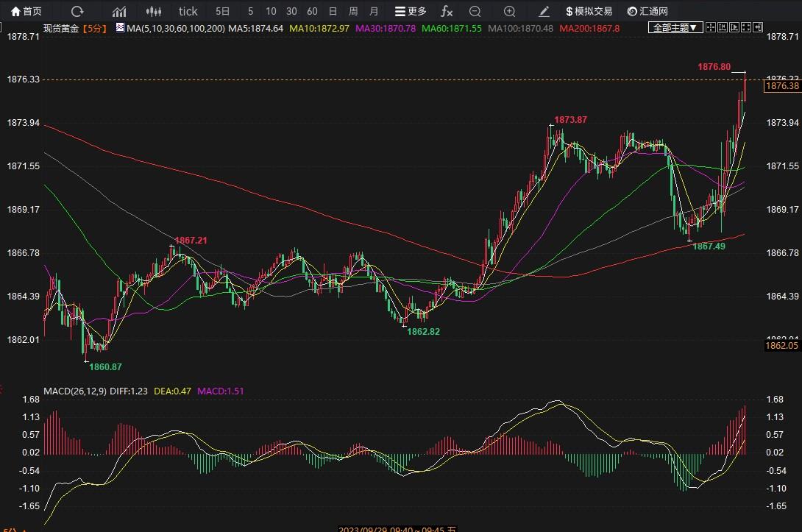Screen dimensions: 802x532
Task: Switch to the line chart view icon
Action: (118, 11)
